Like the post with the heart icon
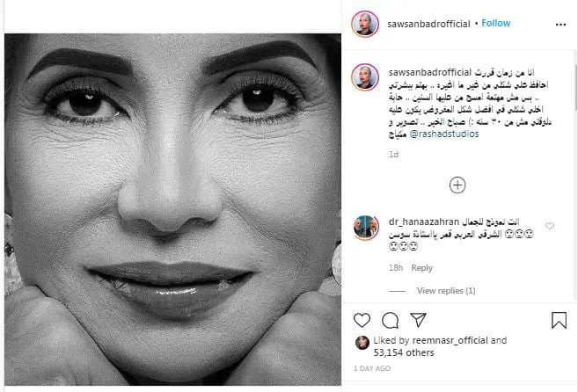This screenshot has height=392, width=578. click(x=362, y=320)
